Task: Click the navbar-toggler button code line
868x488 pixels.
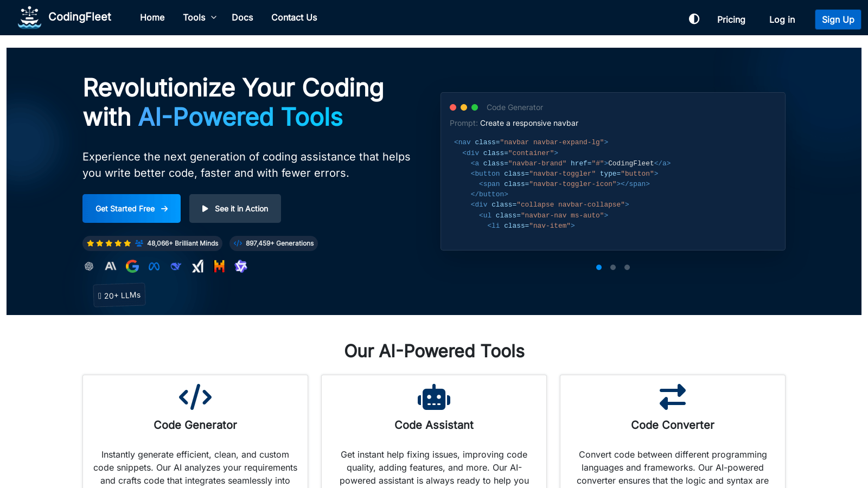Action: (x=564, y=174)
